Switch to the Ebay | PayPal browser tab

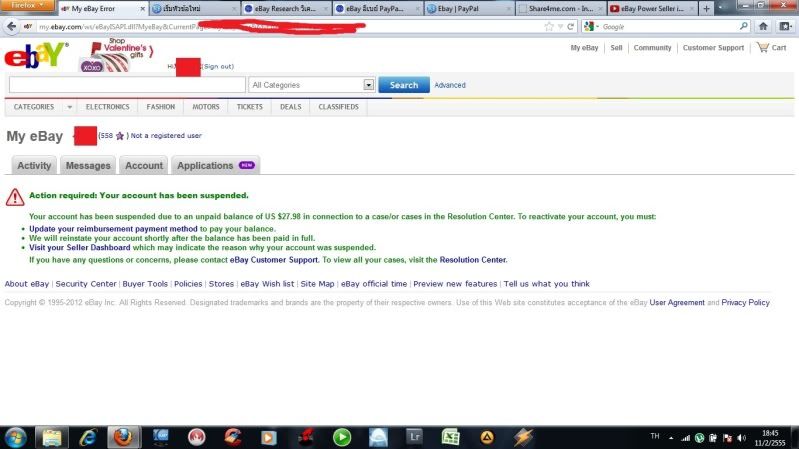[468, 9]
